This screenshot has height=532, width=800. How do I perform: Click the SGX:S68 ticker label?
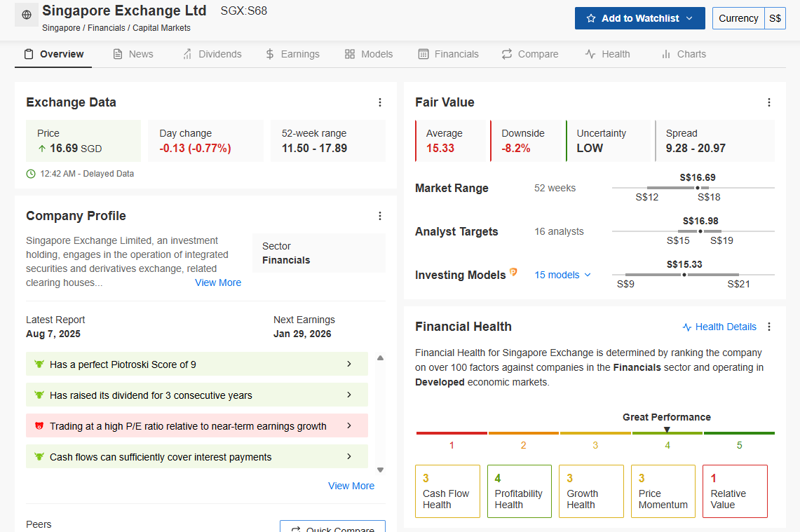(244, 11)
